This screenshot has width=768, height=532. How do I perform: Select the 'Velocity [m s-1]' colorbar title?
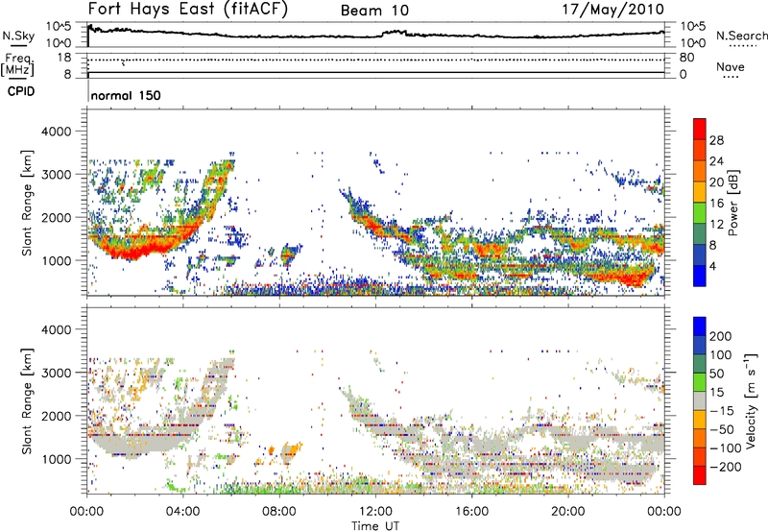pyautogui.click(x=750, y=400)
